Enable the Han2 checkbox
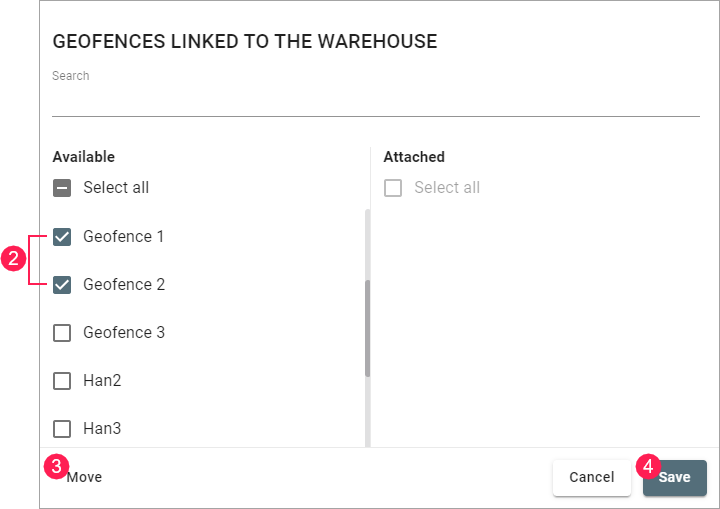Screen dimensions: 720x509 (x=62, y=381)
